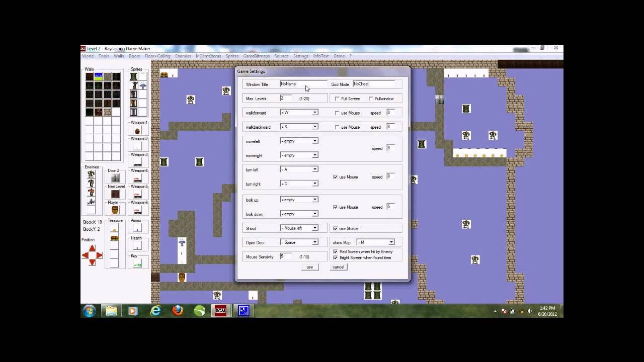This screenshot has height=362, width=644.
Task: Click the Window Title input field
Action: tap(303, 84)
